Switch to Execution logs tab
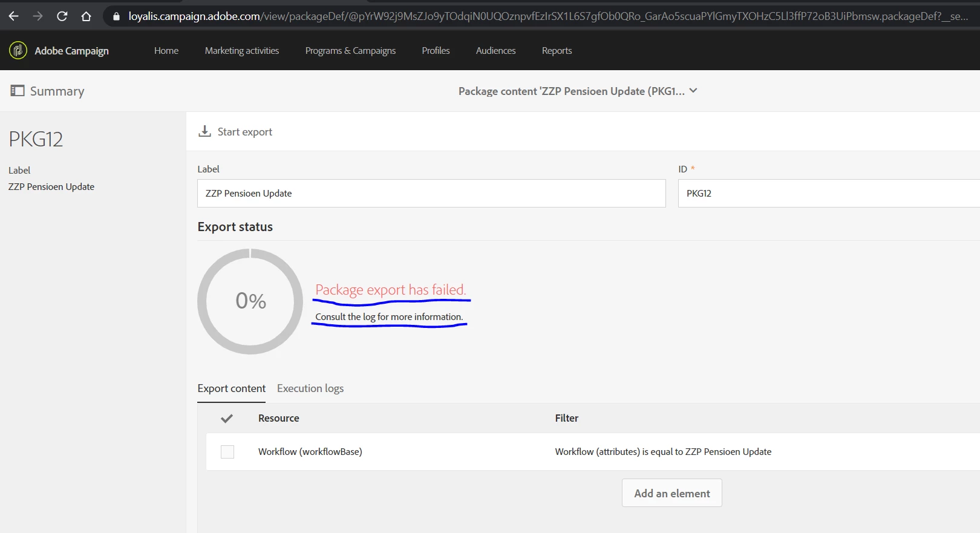 tap(310, 388)
